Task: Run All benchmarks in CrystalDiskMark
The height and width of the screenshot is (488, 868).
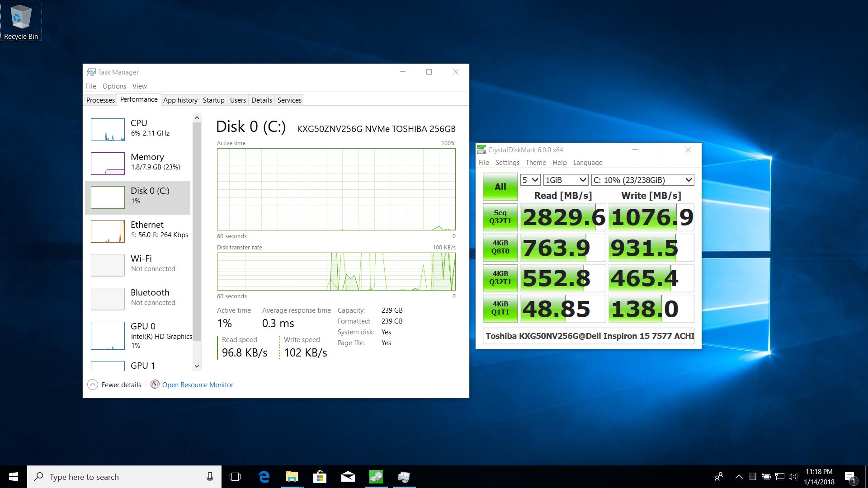Action: tap(500, 187)
